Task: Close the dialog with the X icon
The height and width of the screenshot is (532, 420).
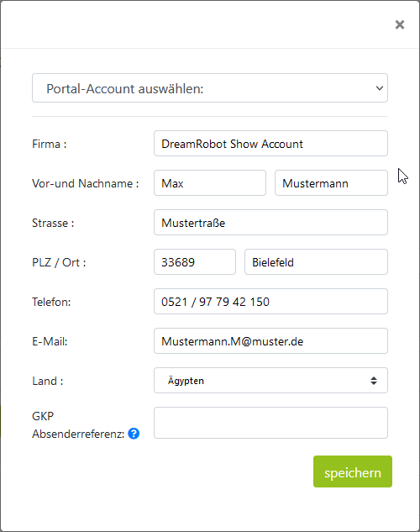Action: coord(400,24)
